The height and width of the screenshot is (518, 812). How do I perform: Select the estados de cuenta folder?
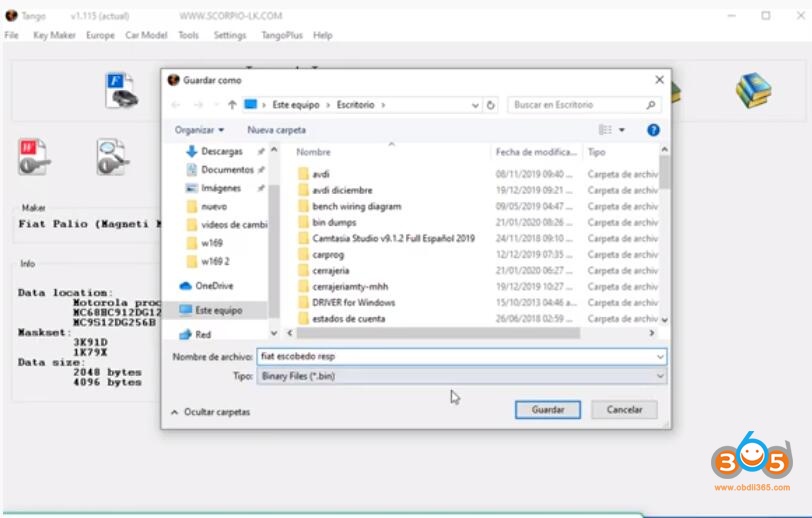[349, 319]
